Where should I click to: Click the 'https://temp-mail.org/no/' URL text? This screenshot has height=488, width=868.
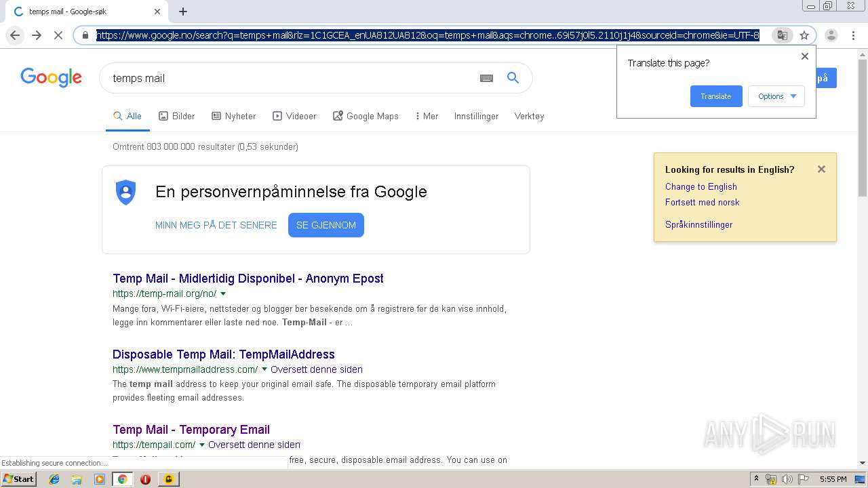click(x=165, y=293)
